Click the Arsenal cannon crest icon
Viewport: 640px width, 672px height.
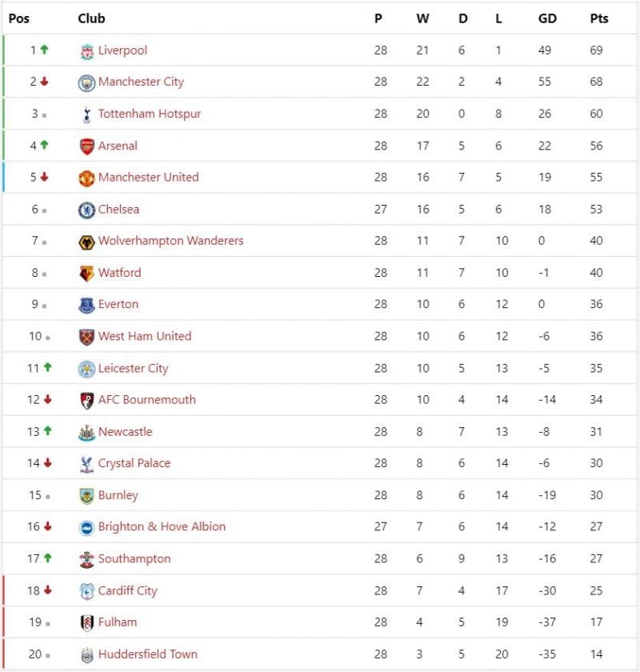tap(87, 146)
